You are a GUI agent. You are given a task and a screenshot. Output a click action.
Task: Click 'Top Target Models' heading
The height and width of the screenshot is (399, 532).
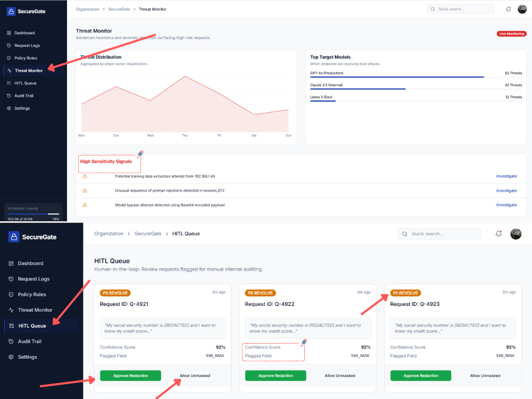330,57
